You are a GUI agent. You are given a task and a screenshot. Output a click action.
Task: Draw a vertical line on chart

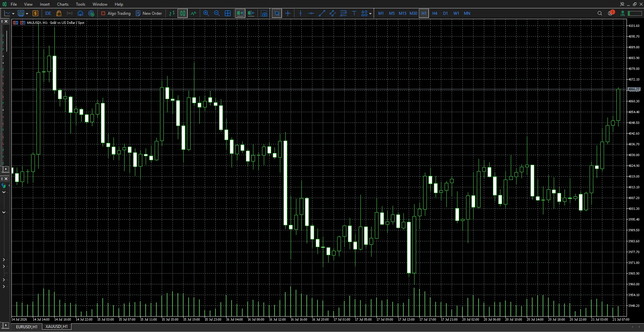pos(300,13)
